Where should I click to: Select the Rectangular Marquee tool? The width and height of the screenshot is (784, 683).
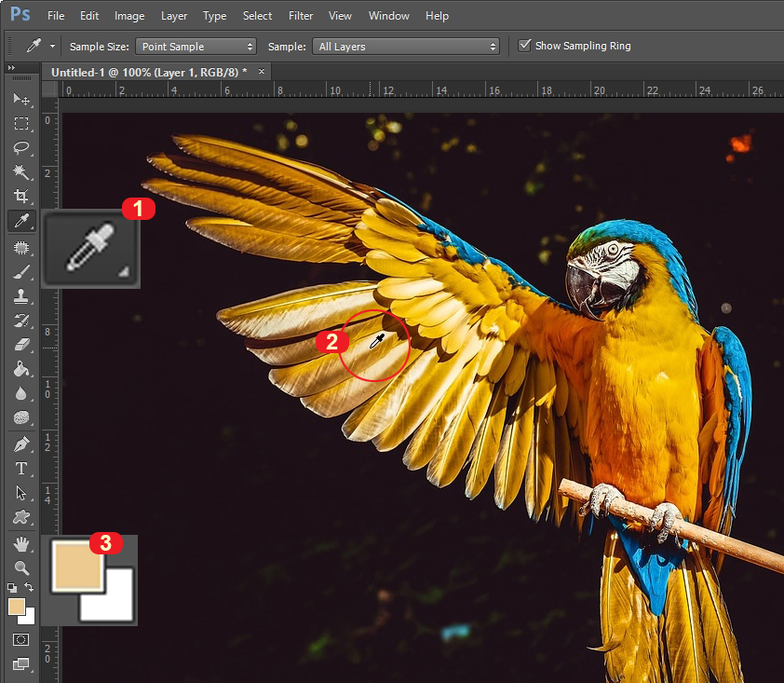21,124
